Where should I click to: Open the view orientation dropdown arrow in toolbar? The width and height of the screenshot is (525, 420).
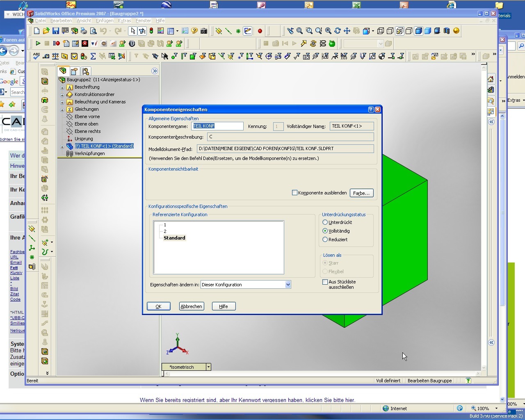(x=373, y=31)
